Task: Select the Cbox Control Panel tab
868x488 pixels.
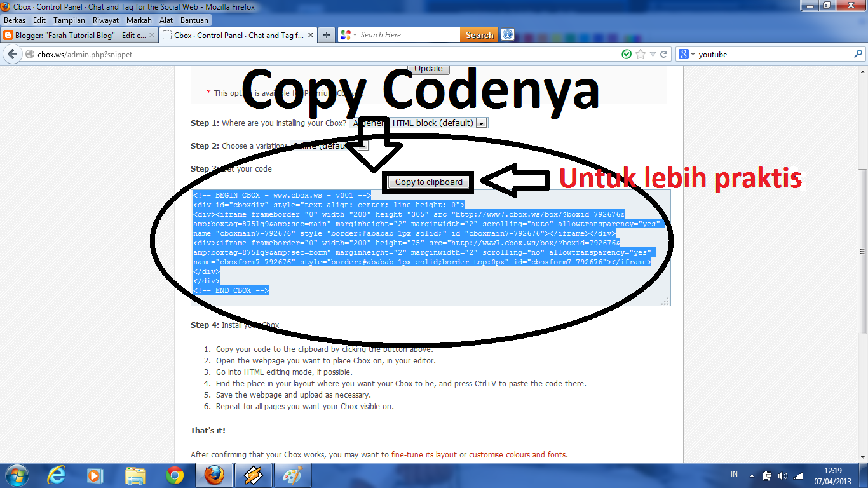Action: [237, 36]
